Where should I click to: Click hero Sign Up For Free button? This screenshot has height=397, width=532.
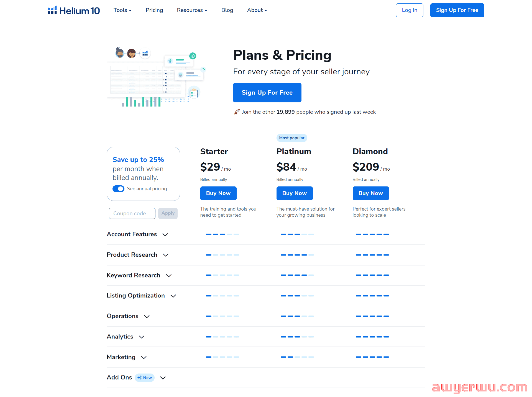point(267,93)
